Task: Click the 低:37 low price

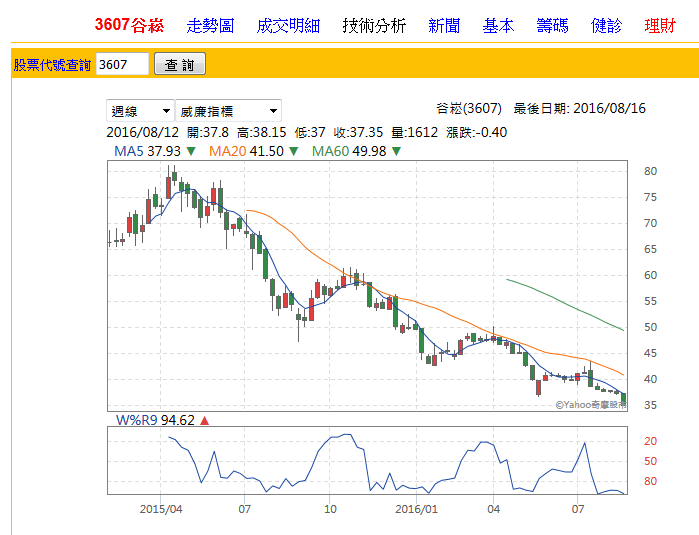Action: pyautogui.click(x=310, y=132)
